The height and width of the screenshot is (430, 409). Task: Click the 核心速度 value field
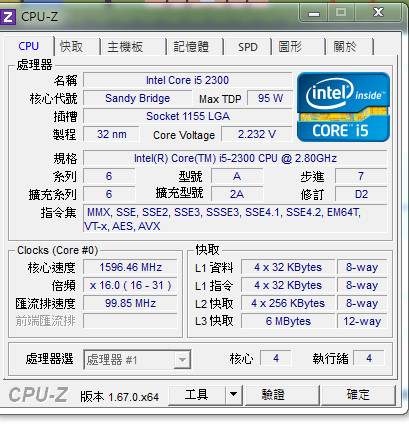pyautogui.click(x=130, y=267)
